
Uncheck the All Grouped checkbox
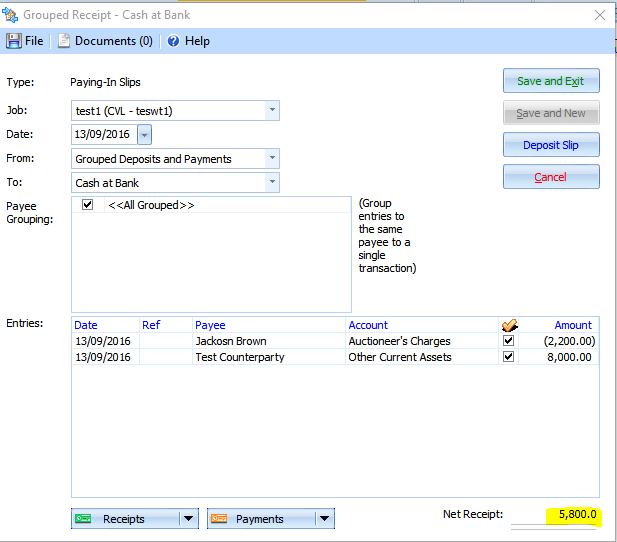click(x=88, y=205)
